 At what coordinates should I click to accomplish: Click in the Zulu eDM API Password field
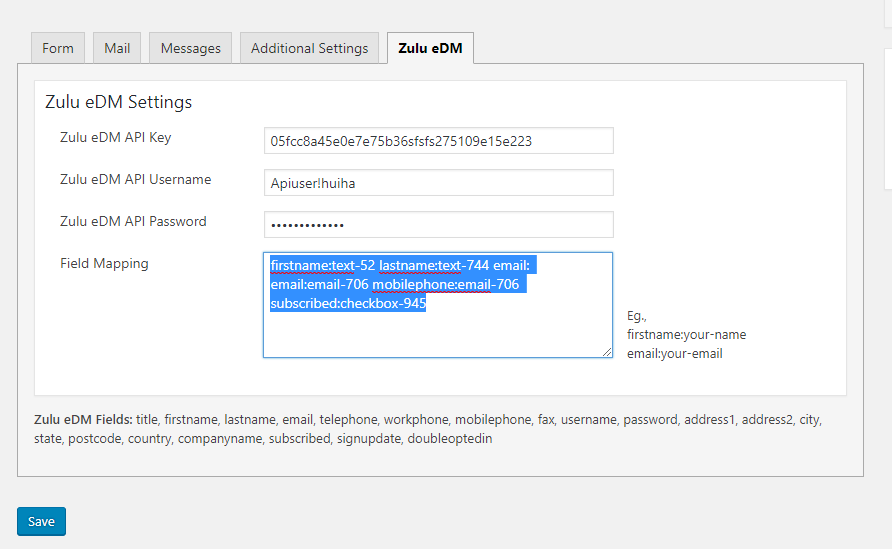[439, 225]
